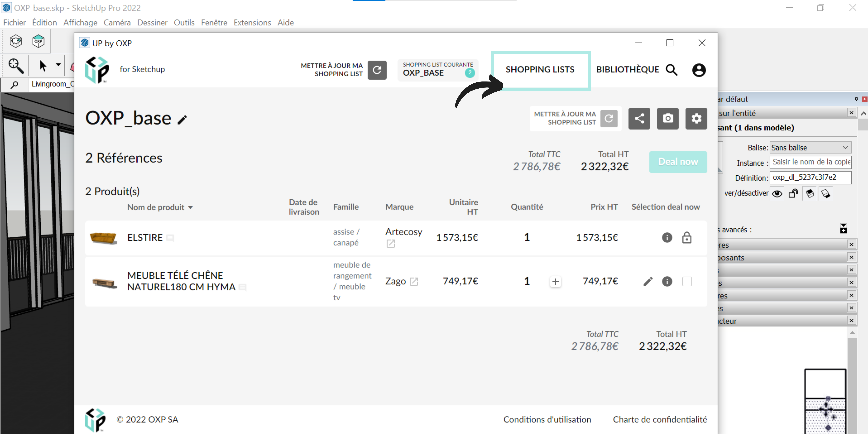Toggle the entity lock icon
This screenshot has height=434, width=868.
pyautogui.click(x=793, y=193)
